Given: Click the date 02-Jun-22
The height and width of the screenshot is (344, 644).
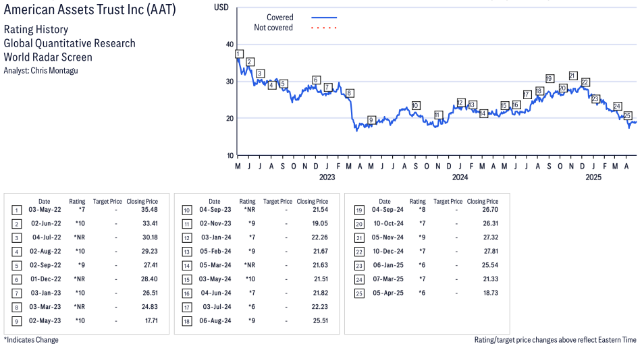Looking at the screenshot, I should click(x=46, y=224).
